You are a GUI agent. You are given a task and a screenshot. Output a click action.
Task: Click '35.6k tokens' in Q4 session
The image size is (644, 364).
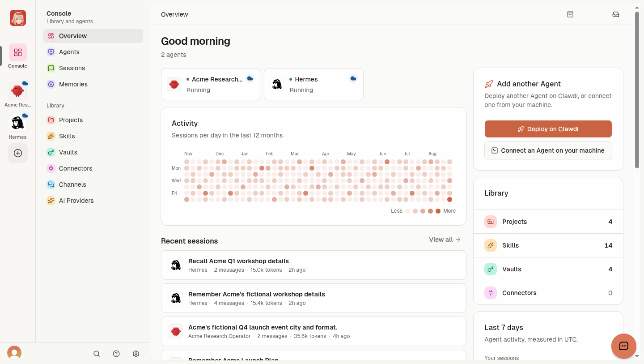[x=310, y=336]
